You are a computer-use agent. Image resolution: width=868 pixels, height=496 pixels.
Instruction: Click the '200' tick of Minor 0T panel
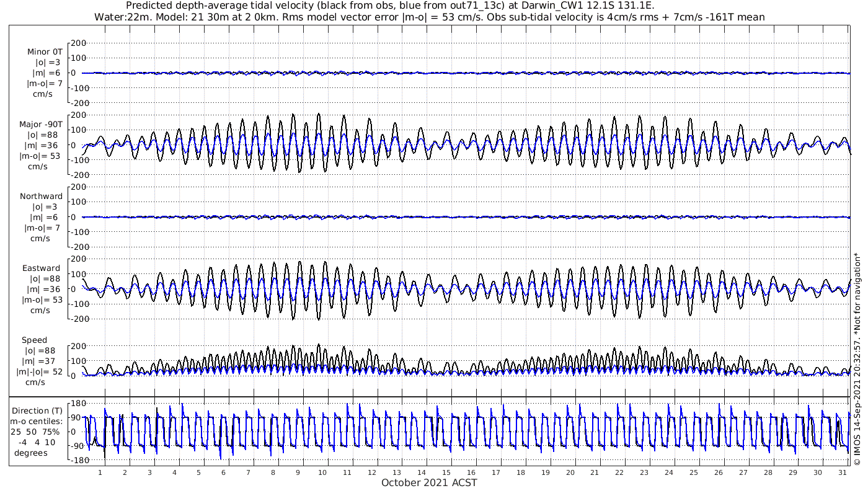pos(79,43)
